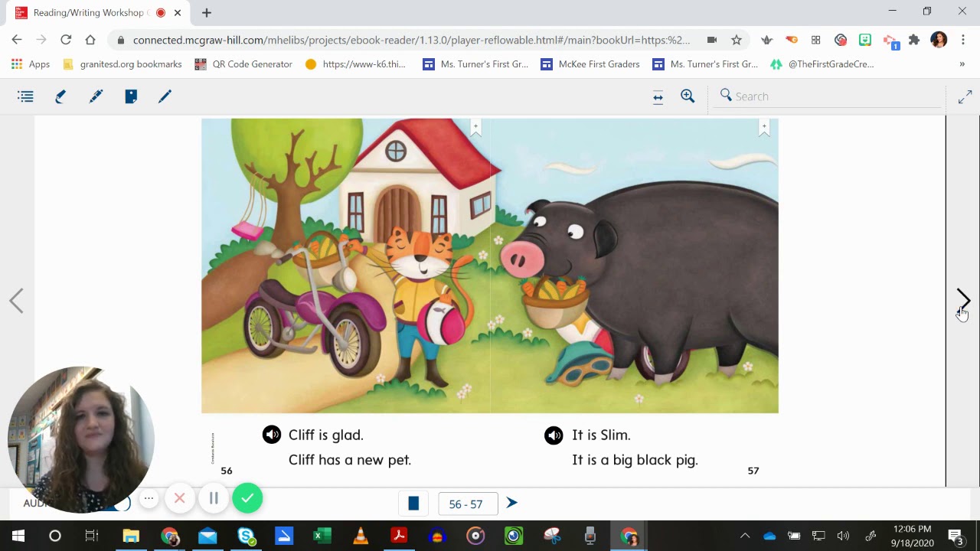Open the browser home page
Image resolution: width=980 pixels, height=551 pixels.
pyautogui.click(x=90, y=40)
